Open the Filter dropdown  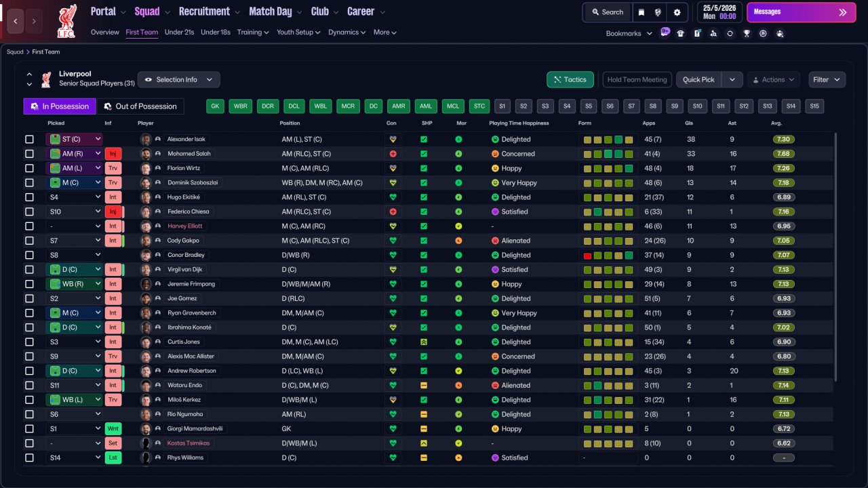pyautogui.click(x=827, y=80)
